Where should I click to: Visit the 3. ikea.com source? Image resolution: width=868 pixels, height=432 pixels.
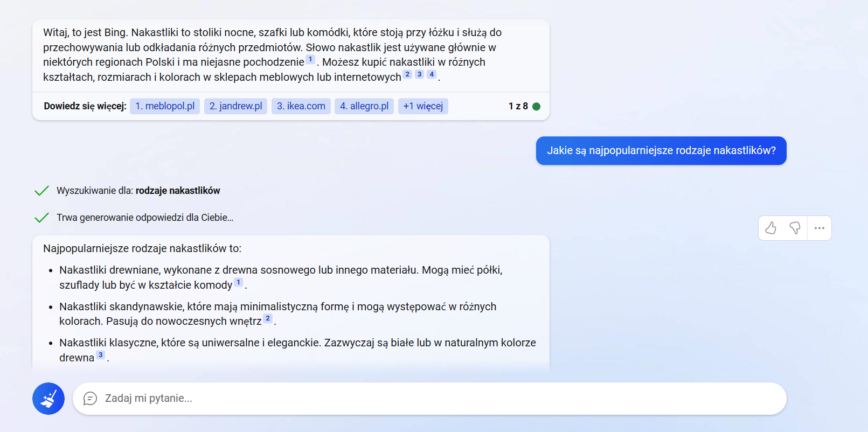pyautogui.click(x=301, y=106)
